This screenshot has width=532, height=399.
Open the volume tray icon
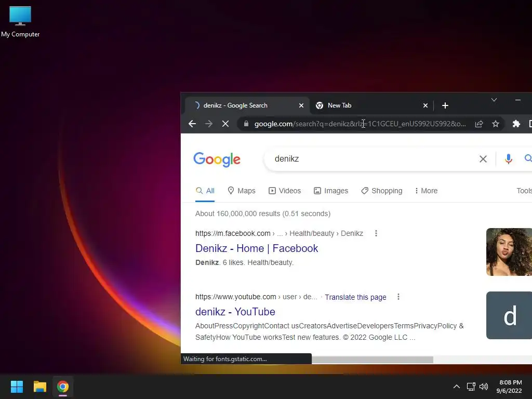pos(484,387)
